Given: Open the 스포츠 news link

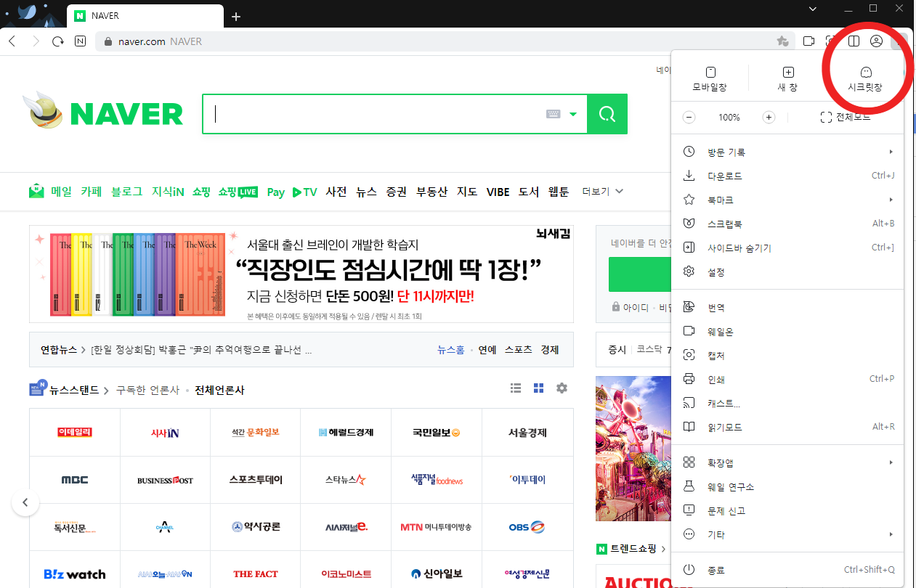Looking at the screenshot, I should coord(519,350).
